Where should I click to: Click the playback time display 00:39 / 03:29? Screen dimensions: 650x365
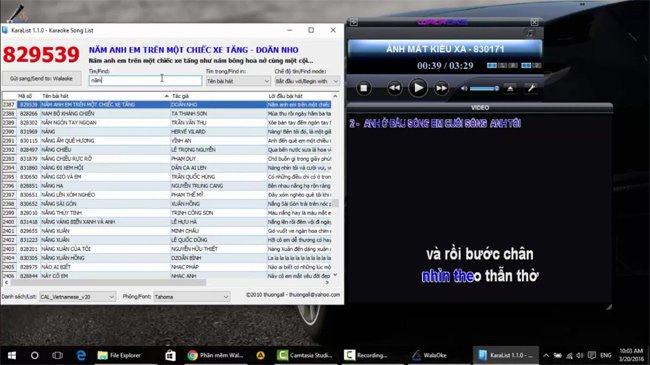[x=445, y=66]
